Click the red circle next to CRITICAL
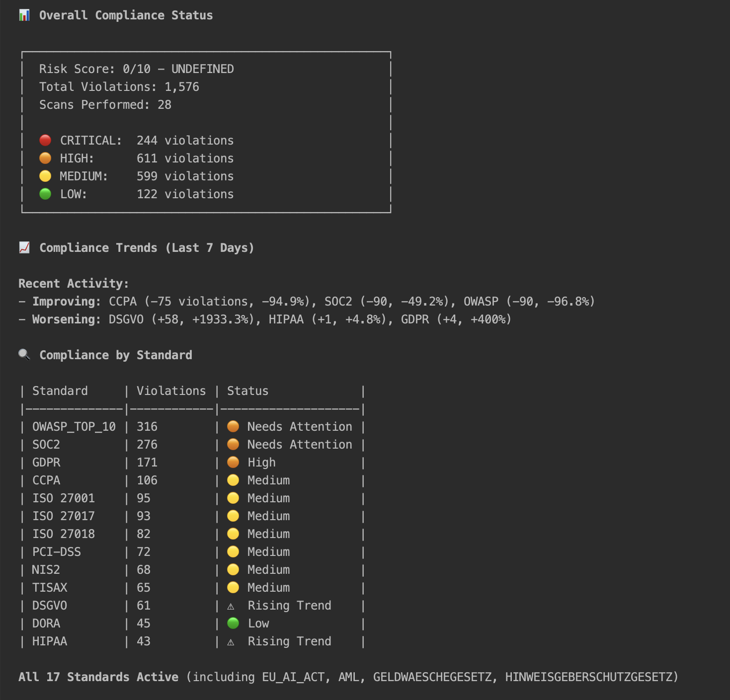730x700 pixels. point(45,140)
